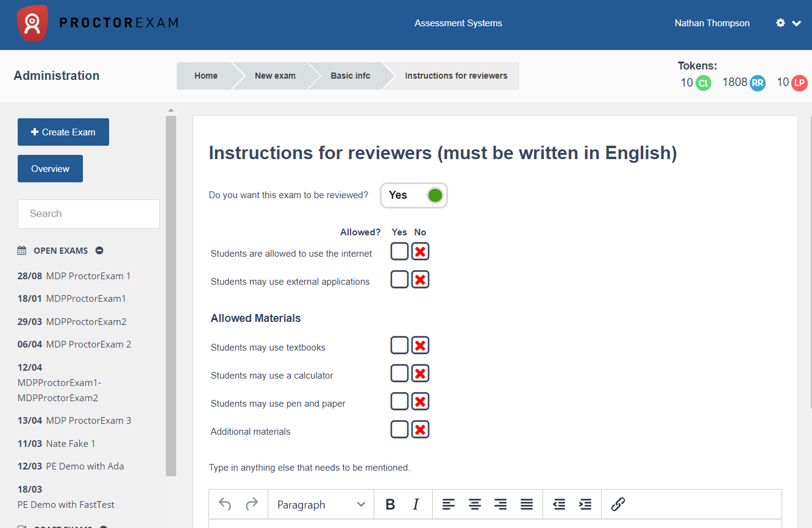Check Yes for calculator allowed
Screen dimensions: 812x528
400,373
